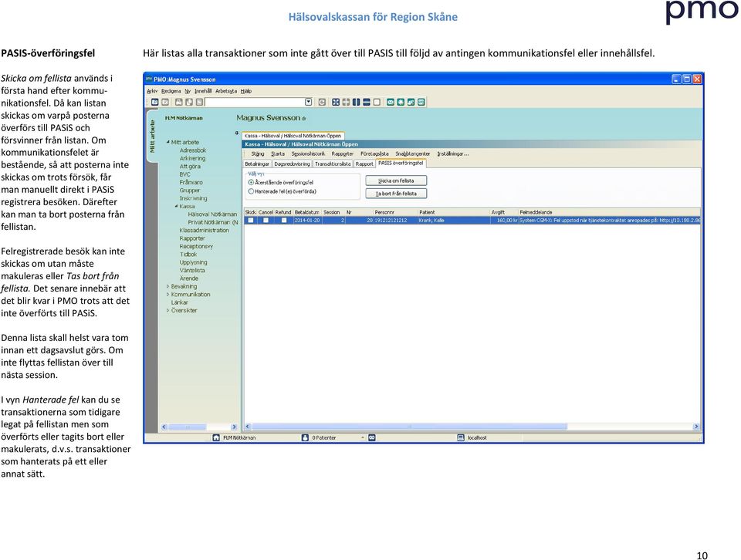Open the Arbetsyta menu

tap(226, 91)
